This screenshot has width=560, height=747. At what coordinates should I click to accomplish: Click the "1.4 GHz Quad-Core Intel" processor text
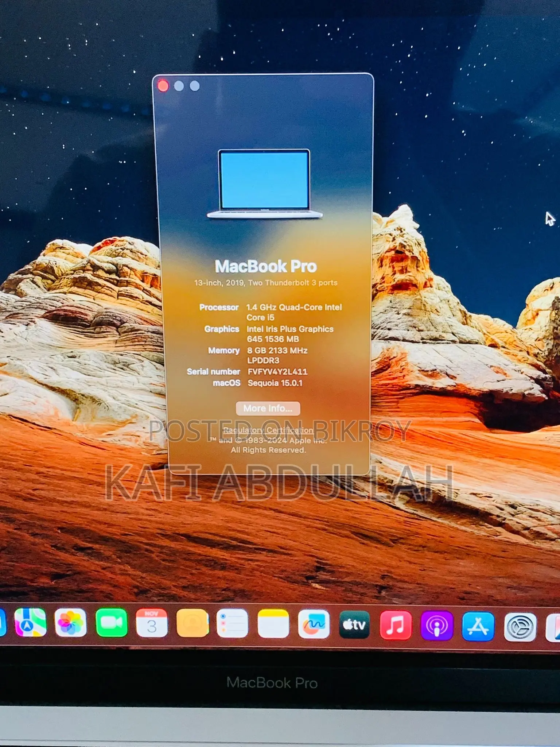pyautogui.click(x=294, y=307)
